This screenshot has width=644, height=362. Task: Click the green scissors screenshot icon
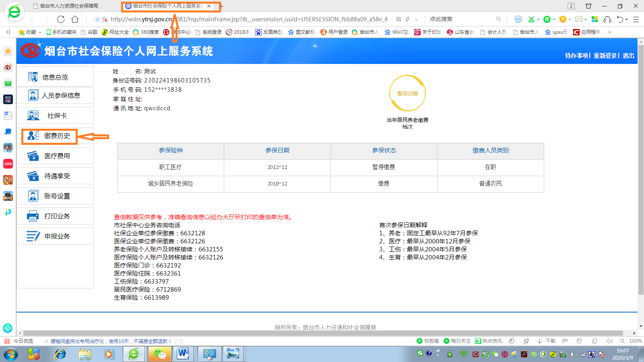point(531,19)
